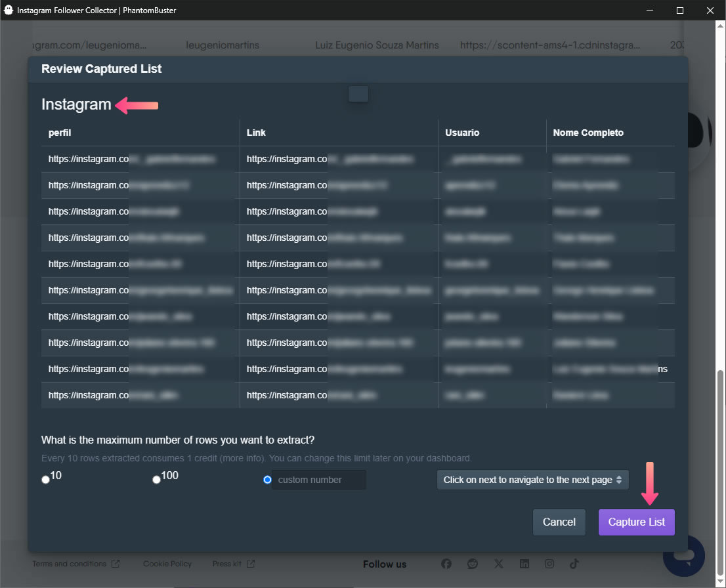Click the scontent-ams4-1 image URL cell
This screenshot has width=726, height=588.
click(x=550, y=45)
